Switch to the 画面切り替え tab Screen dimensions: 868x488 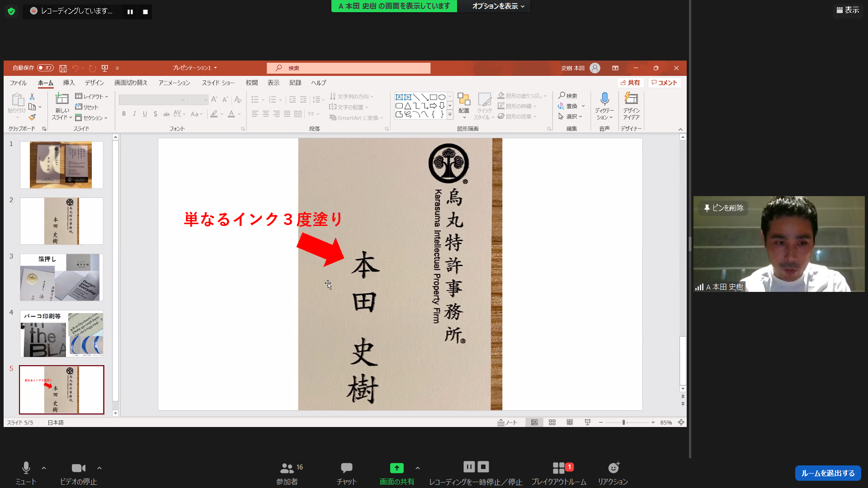click(131, 83)
